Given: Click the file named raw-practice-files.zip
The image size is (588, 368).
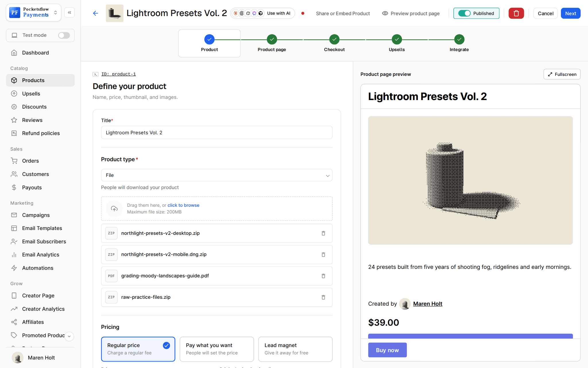Looking at the screenshot, I should [146, 297].
